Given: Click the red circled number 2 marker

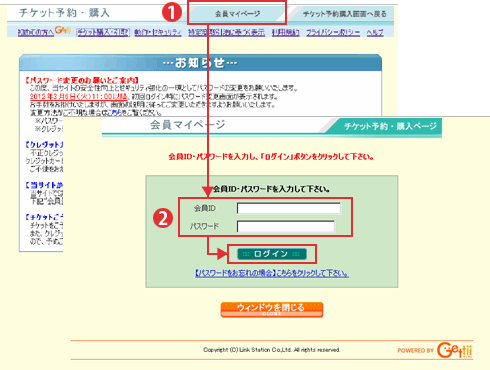Looking at the screenshot, I should point(163,219).
